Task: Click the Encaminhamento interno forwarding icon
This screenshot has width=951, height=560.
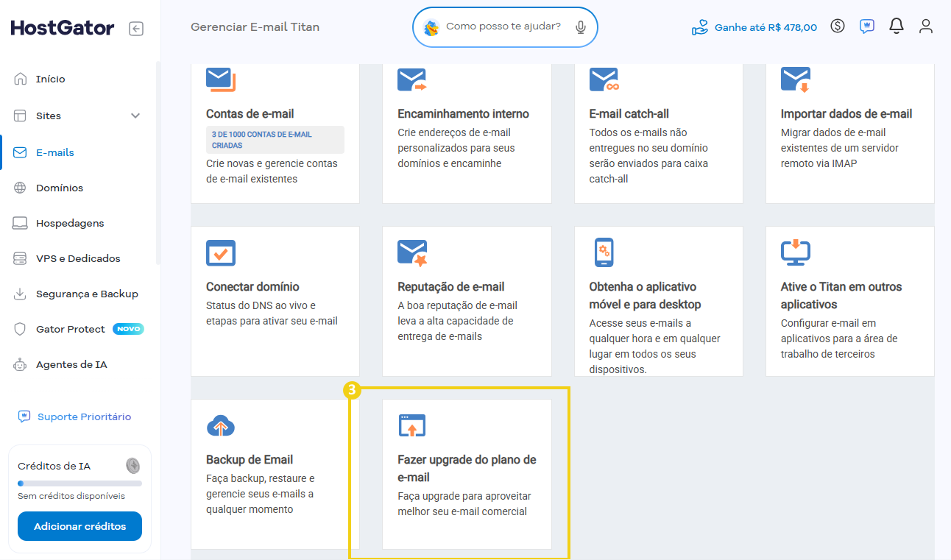Action: [412, 79]
